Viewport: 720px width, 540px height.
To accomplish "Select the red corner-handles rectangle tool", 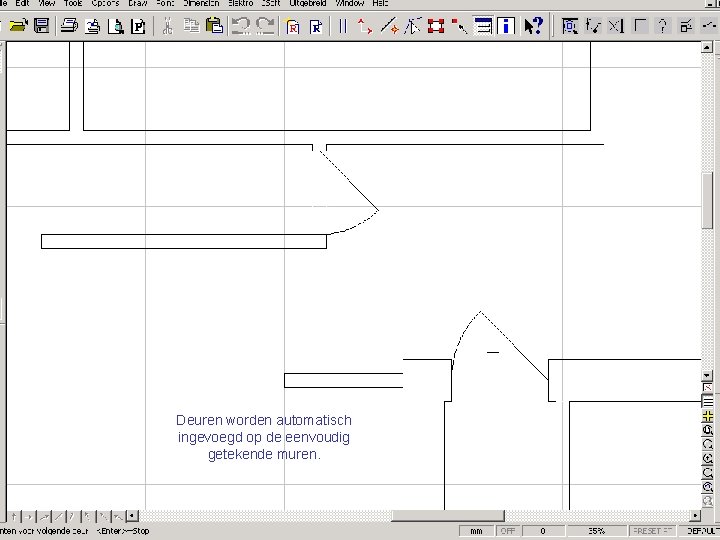I will (436, 25).
